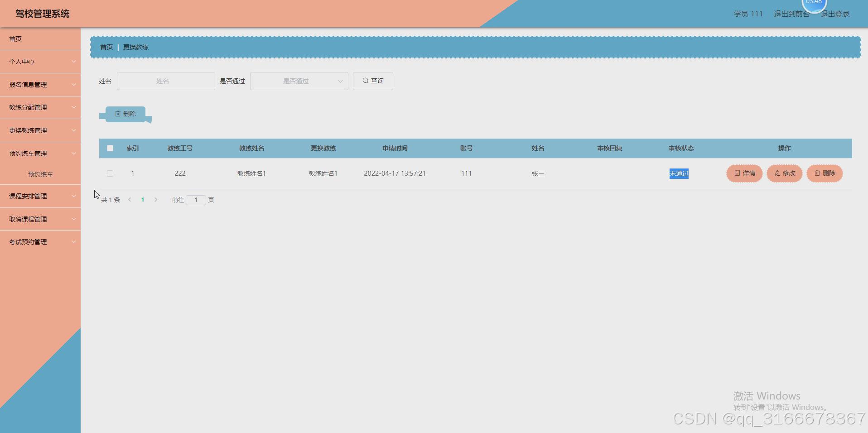Viewport: 868px width, 433px height.
Task: Click the 姓名 search input field
Action: [x=165, y=81]
